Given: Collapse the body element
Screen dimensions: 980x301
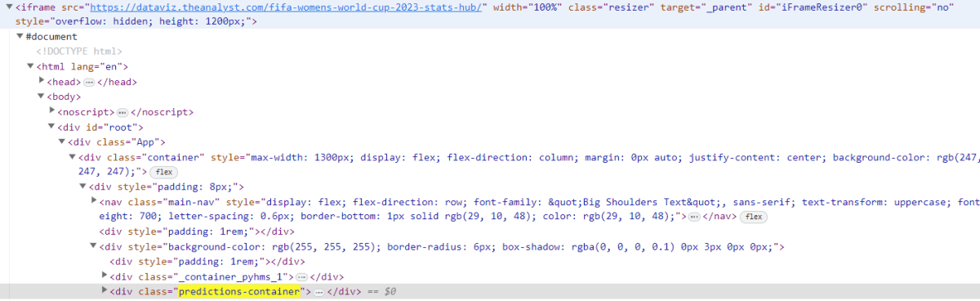Looking at the screenshot, I should 41,97.
